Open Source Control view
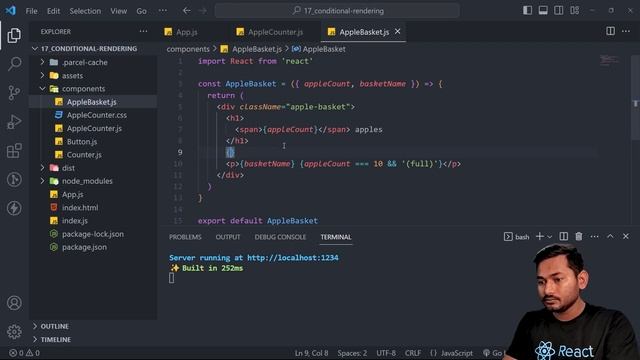This screenshot has width=640, height=360. pos(14,93)
